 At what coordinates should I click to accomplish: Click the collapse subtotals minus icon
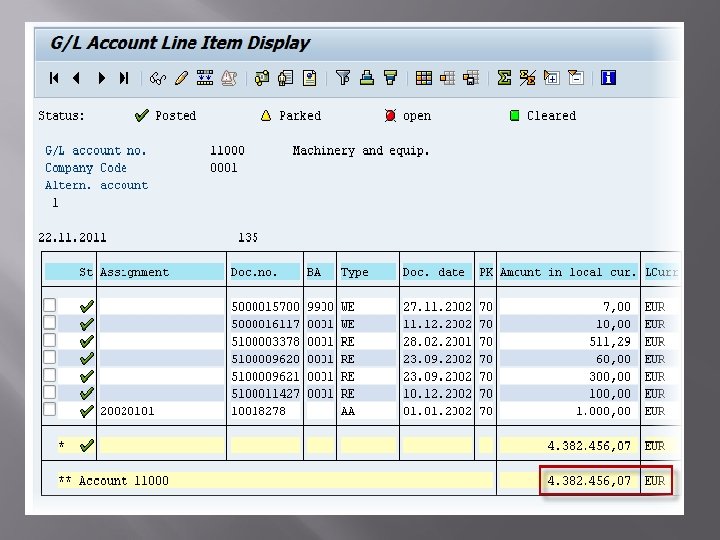click(575, 77)
